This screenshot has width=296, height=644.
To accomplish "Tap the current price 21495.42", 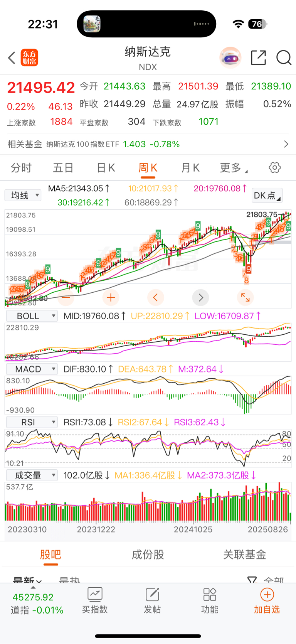I will [x=41, y=88].
